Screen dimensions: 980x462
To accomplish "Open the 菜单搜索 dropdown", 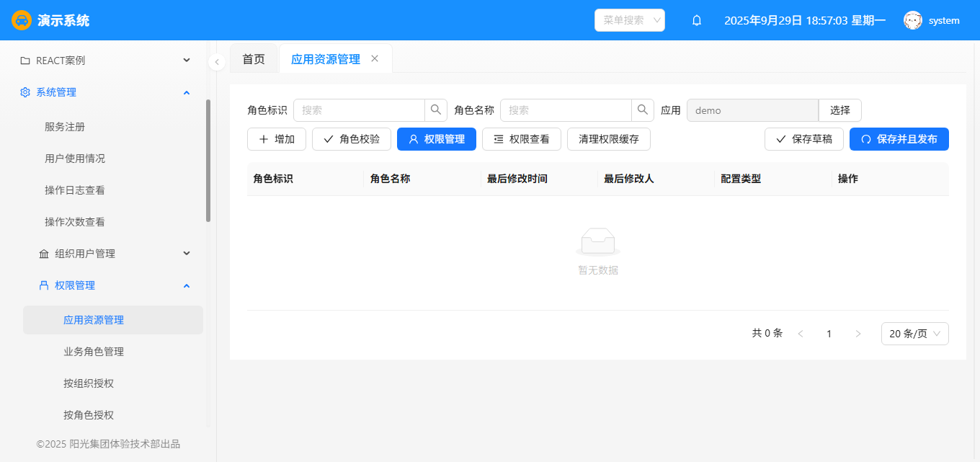I will click(x=629, y=20).
